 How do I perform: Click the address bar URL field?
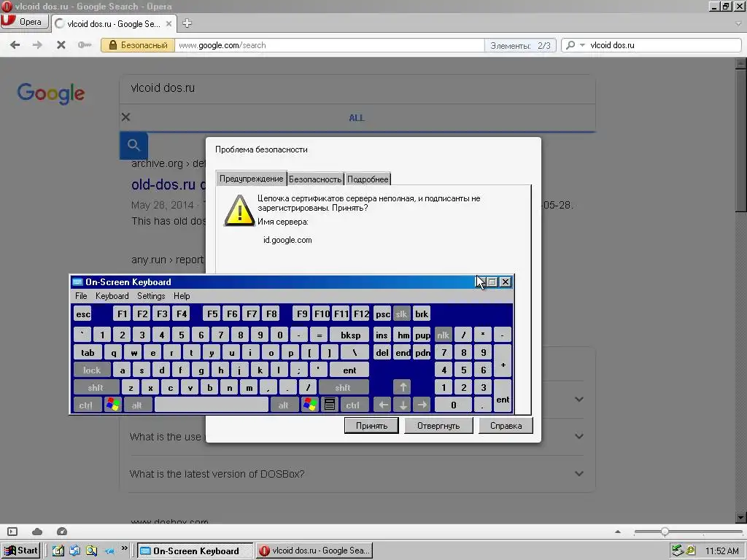click(329, 45)
